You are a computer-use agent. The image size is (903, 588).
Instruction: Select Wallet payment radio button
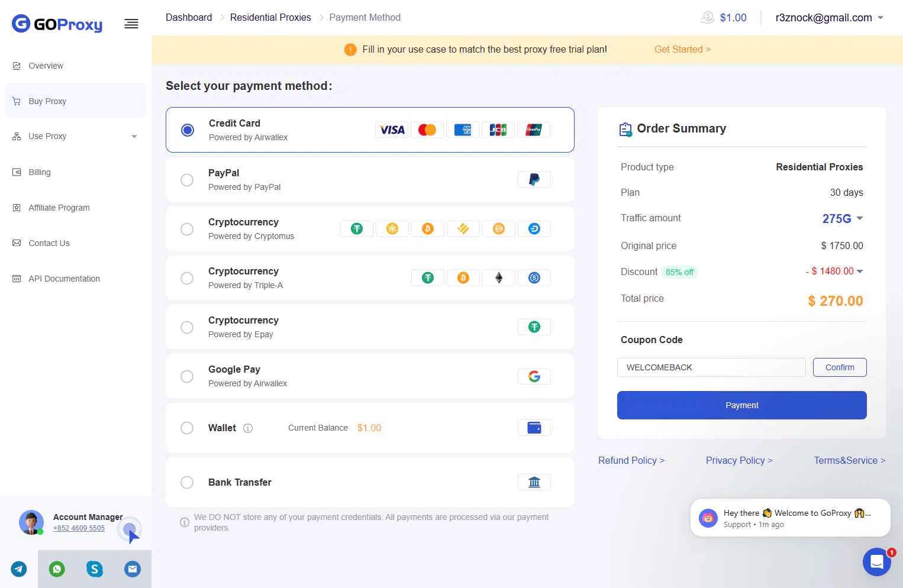[187, 428]
